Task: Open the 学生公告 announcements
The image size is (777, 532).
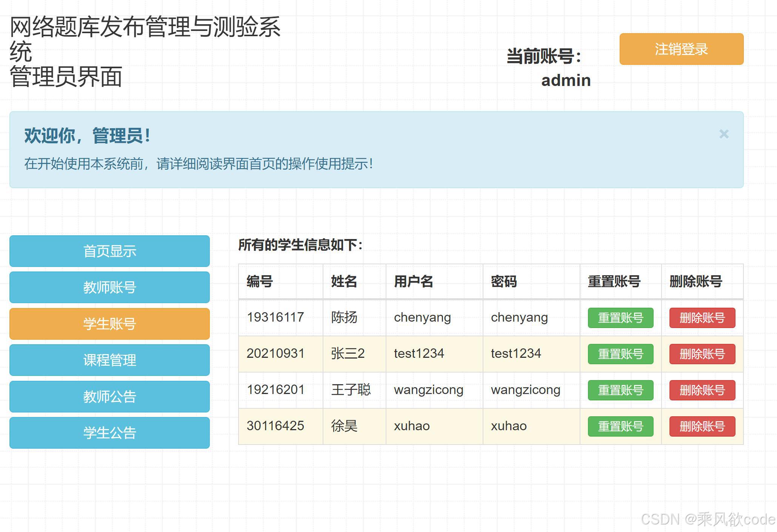Action: click(x=109, y=432)
